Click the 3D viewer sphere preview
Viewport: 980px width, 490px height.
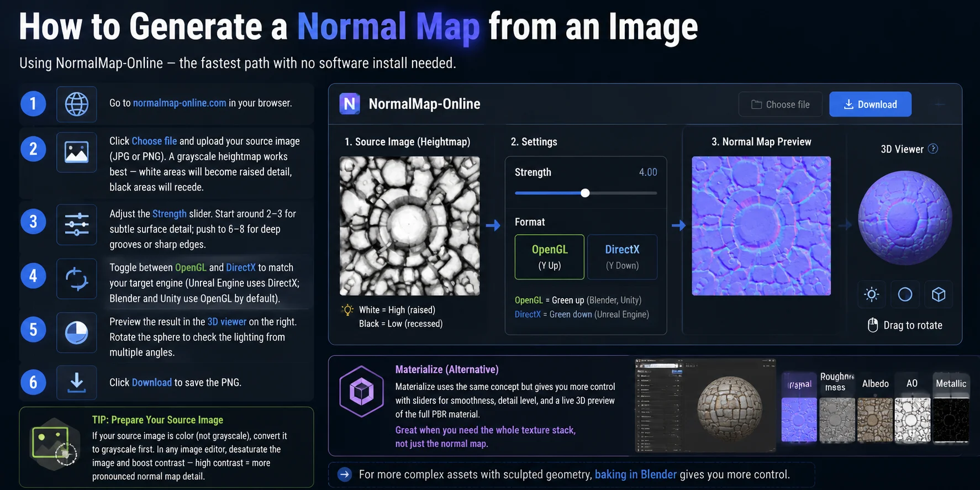(905, 218)
